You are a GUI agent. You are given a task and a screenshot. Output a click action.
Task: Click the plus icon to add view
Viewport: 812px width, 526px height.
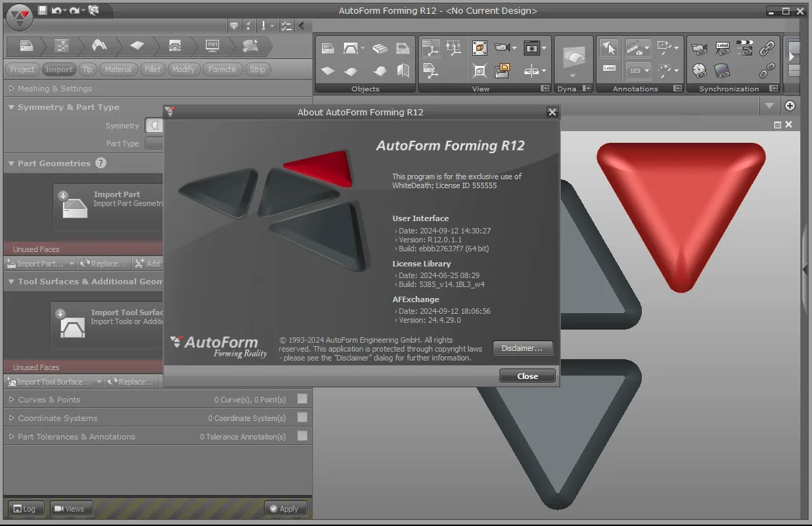[x=790, y=106]
